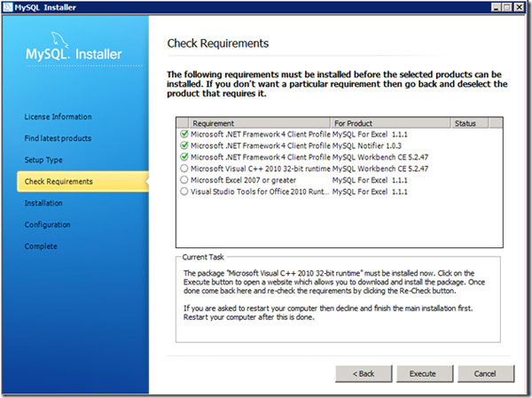
Task: Click the Check Requirements page heading
Action: click(218, 43)
